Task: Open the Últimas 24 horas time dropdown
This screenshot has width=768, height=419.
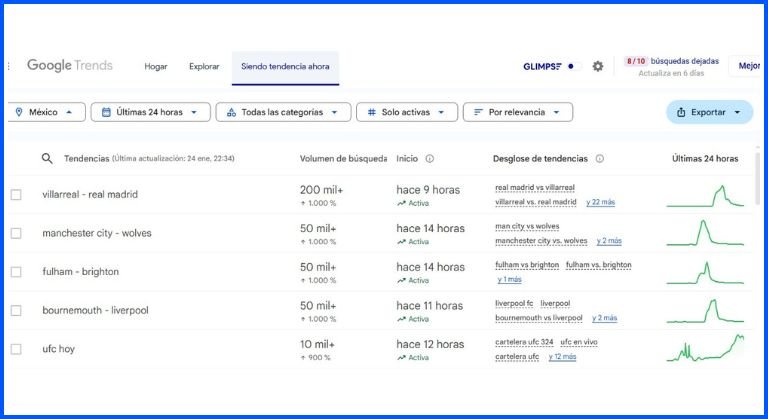Action: tap(150, 112)
